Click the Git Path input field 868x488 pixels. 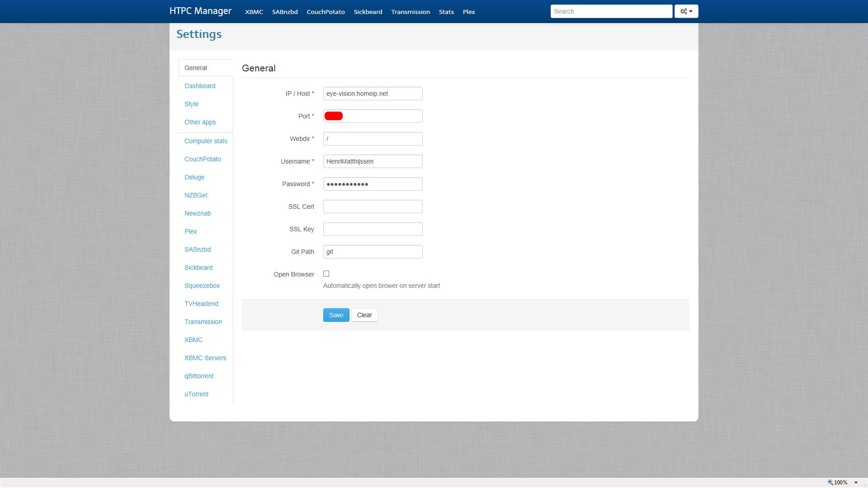373,252
